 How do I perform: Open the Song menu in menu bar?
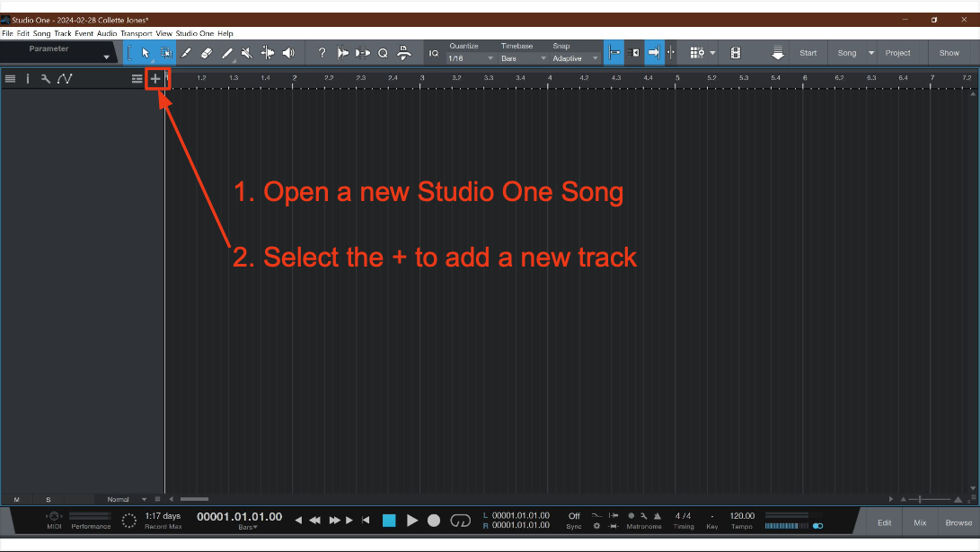point(42,33)
